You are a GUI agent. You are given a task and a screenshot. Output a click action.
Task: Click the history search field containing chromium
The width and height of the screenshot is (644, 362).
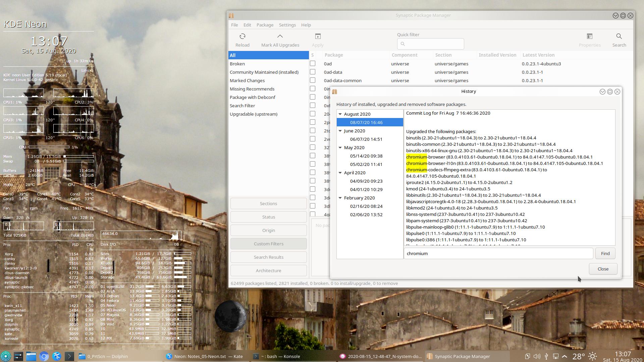point(498,253)
